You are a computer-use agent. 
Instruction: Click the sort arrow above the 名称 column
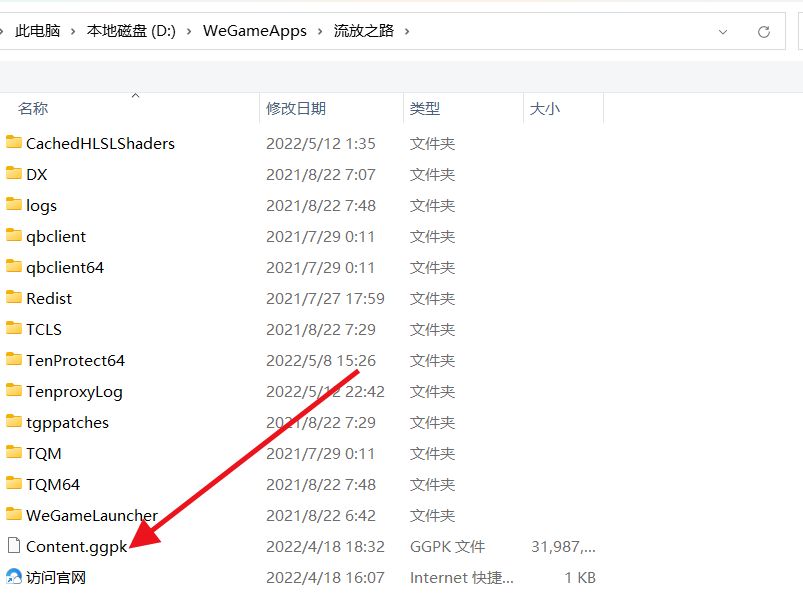click(133, 95)
